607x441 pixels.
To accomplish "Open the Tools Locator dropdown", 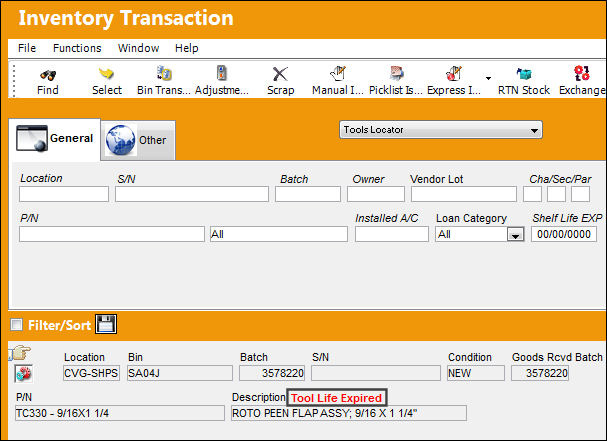I will pos(441,130).
